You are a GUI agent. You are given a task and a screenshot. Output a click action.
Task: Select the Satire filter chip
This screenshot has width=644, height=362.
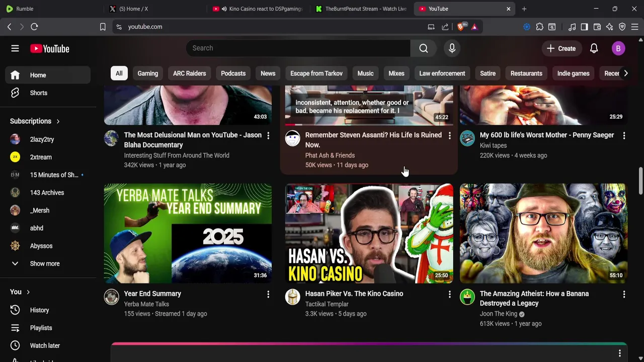pyautogui.click(x=488, y=73)
